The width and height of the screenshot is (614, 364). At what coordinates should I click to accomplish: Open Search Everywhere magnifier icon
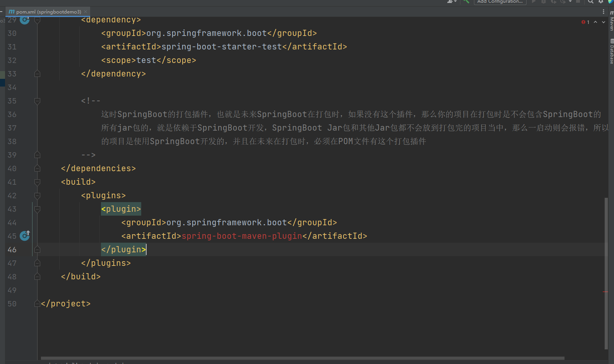tap(591, 2)
